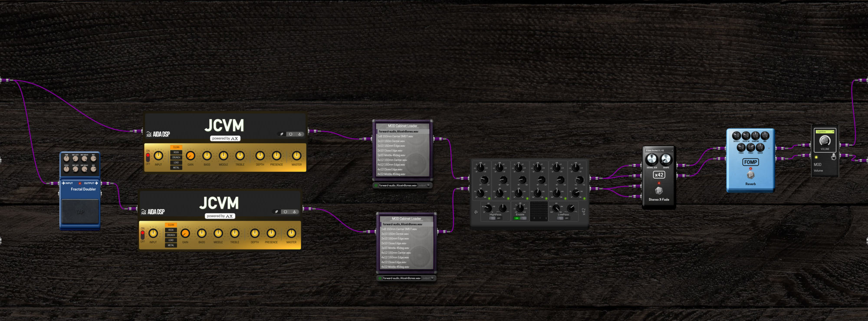Click powered by AX badge on upper JCVM
Viewport: 868px width, 321px height.
(x=225, y=138)
